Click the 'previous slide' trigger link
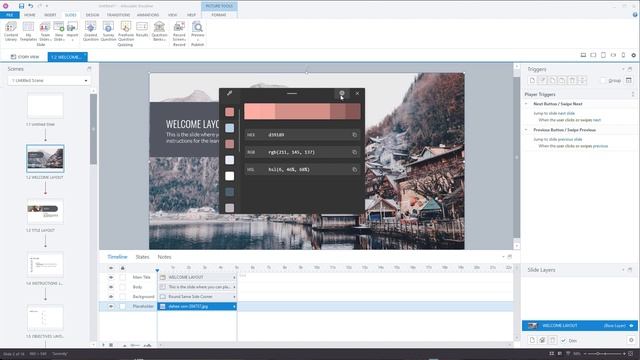The height and width of the screenshot is (360, 640). (x=570, y=140)
